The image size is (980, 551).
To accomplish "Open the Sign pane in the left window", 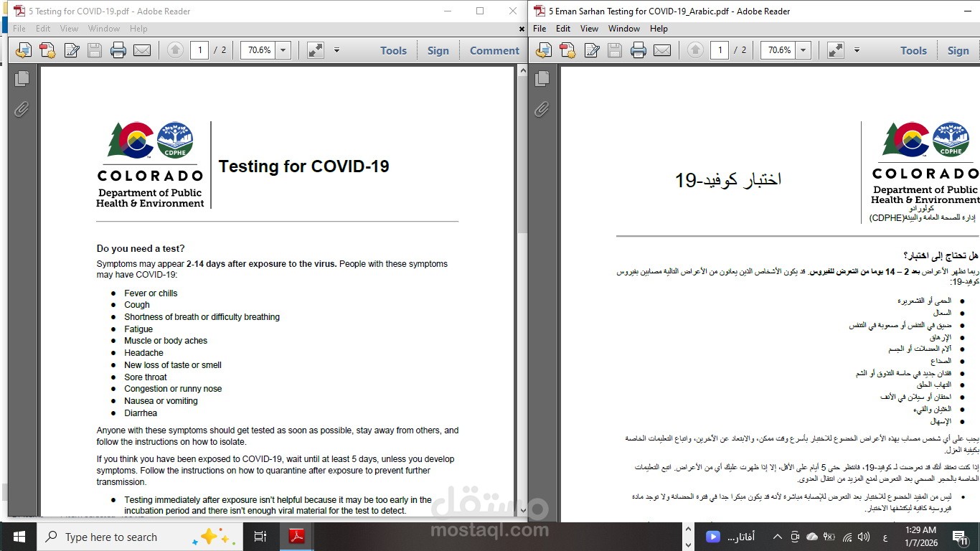I will click(438, 50).
